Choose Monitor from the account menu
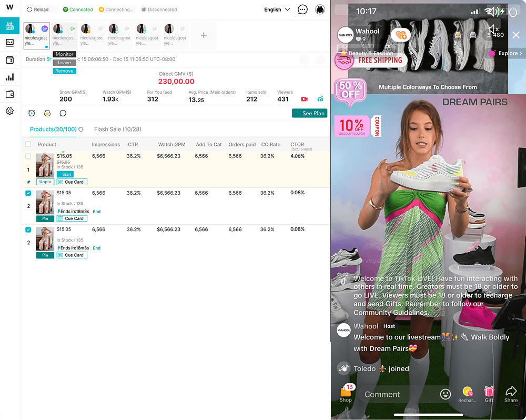526x420 pixels. [x=64, y=54]
